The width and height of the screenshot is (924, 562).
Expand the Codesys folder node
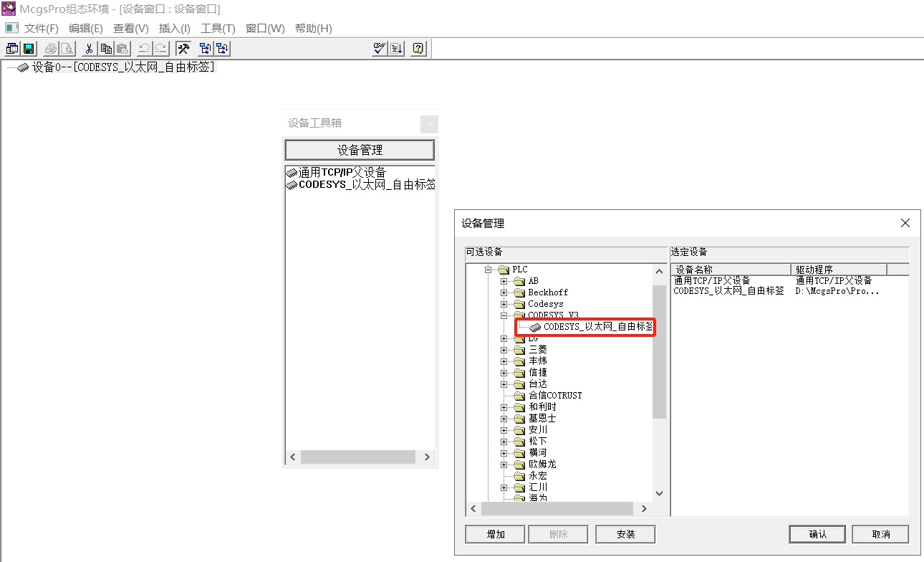click(504, 305)
